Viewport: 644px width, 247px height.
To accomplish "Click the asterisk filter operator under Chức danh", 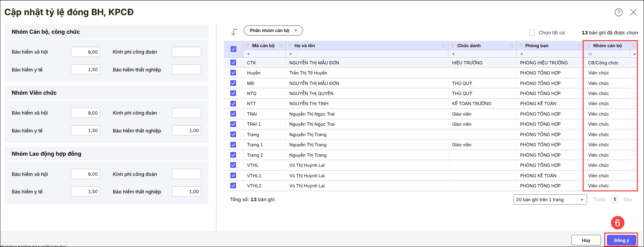I will [453, 54].
